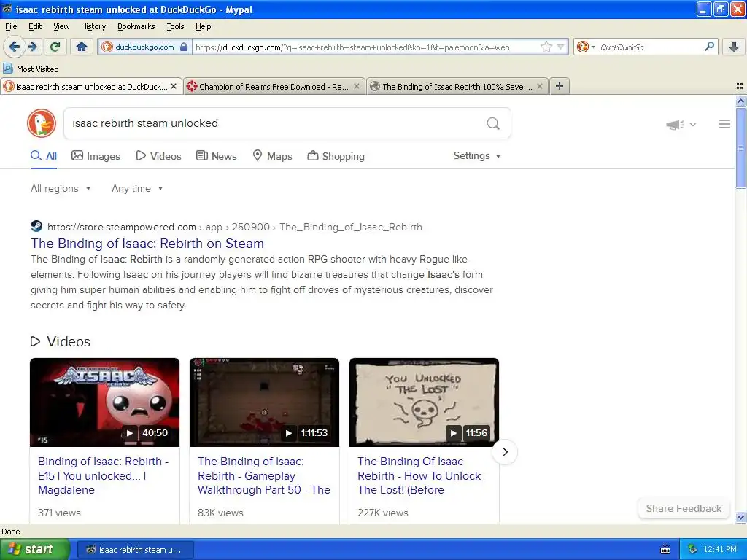Click the Share Feedback button
The image size is (747, 560).
click(684, 508)
